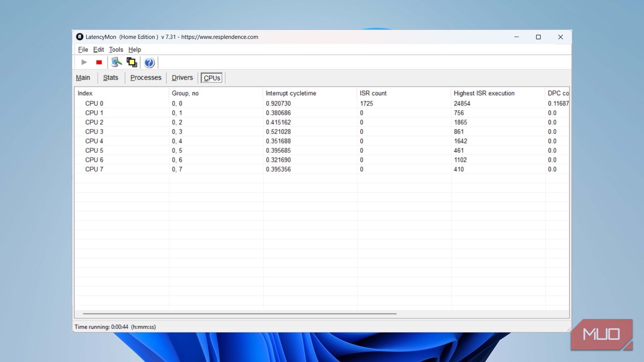Viewport: 644px width, 362px height.
Task: Click the Time running status bar text
Action: coord(115,327)
